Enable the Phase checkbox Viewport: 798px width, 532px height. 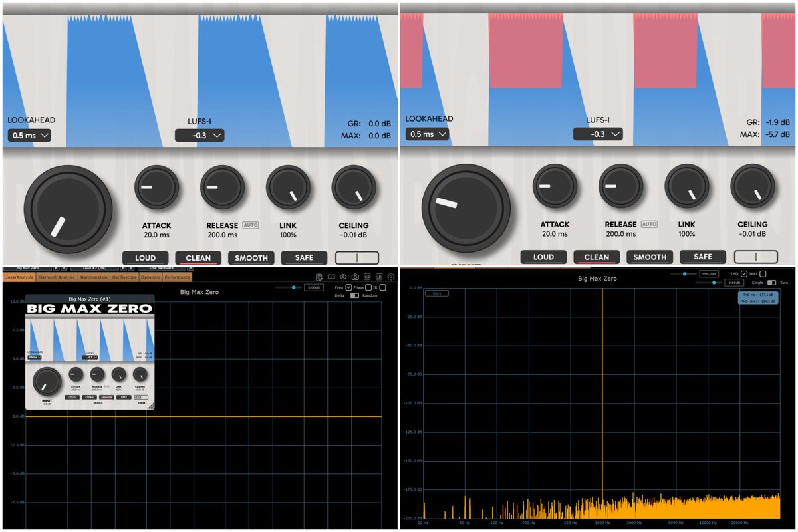pyautogui.click(x=368, y=287)
